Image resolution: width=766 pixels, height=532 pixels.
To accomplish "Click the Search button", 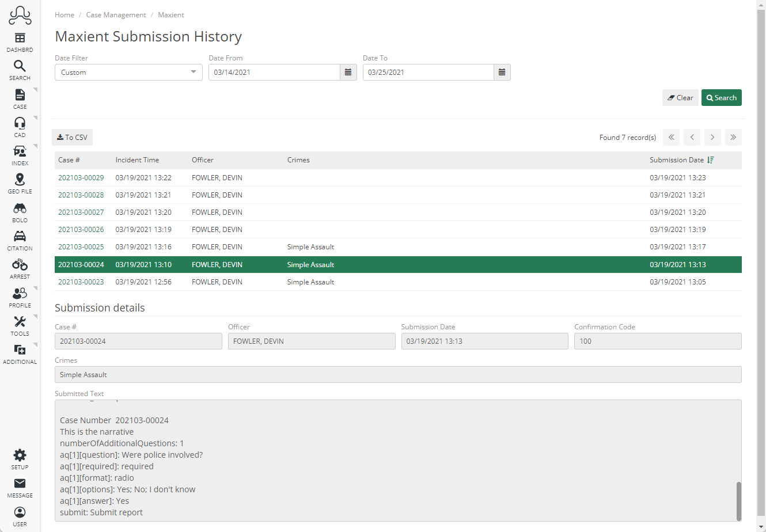I will pyautogui.click(x=721, y=97).
